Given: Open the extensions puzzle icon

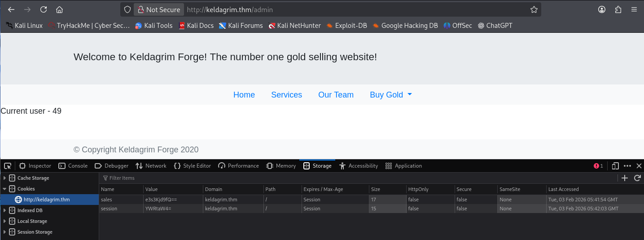Looking at the screenshot, I should click(618, 9).
